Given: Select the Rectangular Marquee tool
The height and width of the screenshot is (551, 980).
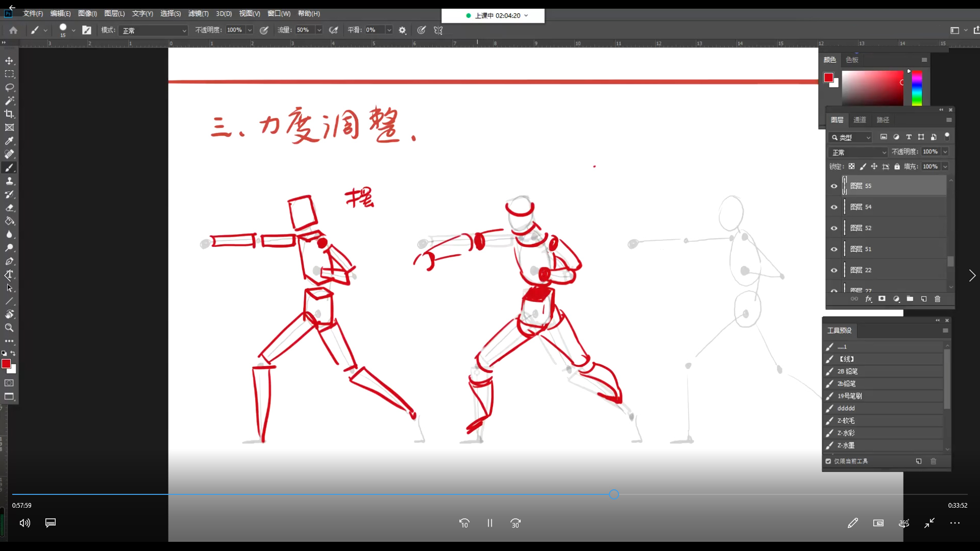Looking at the screenshot, I should pos(9,74).
